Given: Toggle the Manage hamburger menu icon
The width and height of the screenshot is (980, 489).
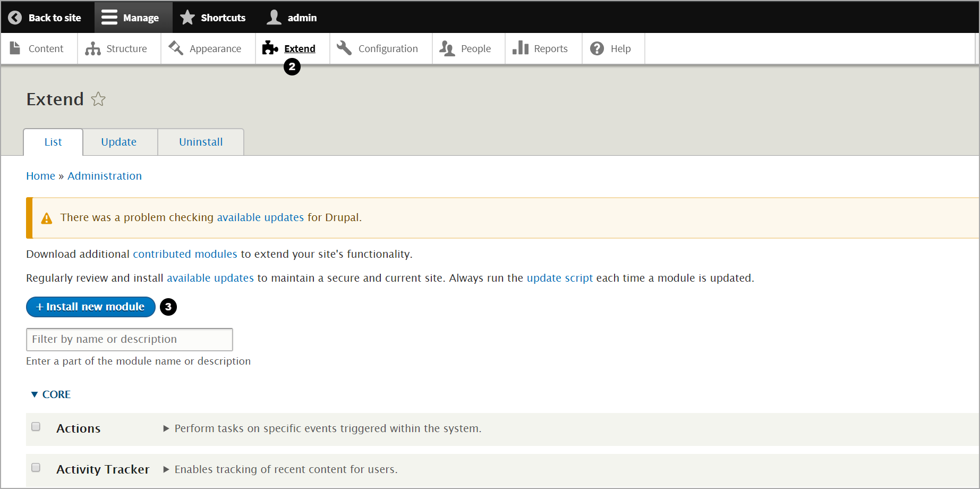Looking at the screenshot, I should tap(109, 18).
